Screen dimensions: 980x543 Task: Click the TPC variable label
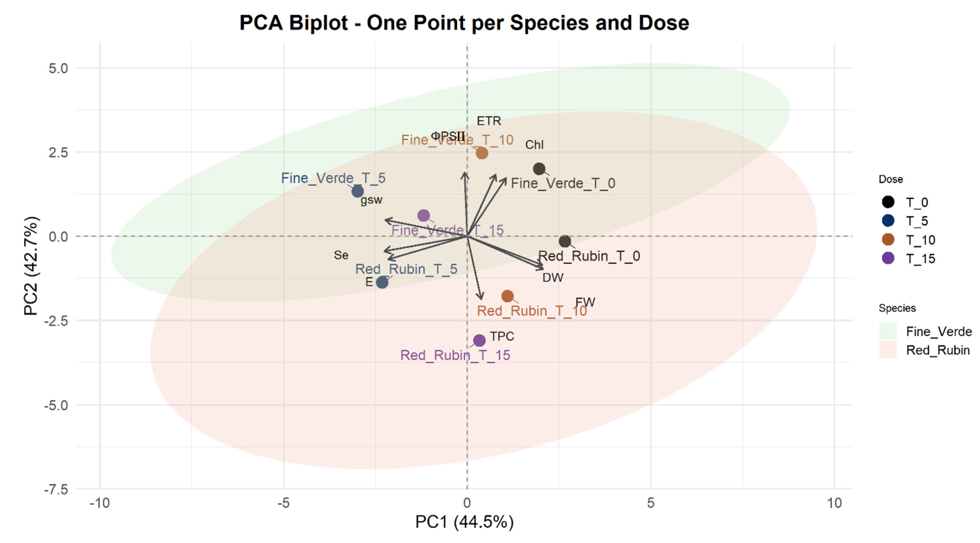502,336
